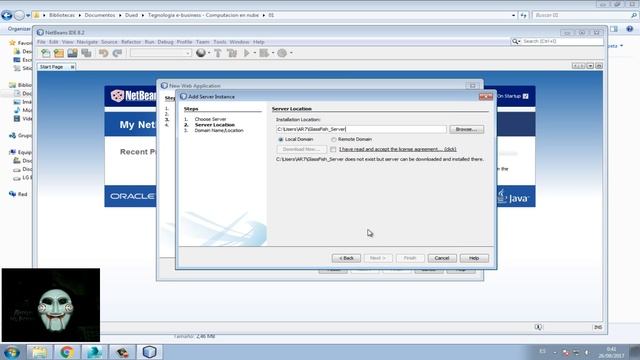Click the New File icon in NetBeans toolbar
The width and height of the screenshot is (640, 360).
point(45,53)
